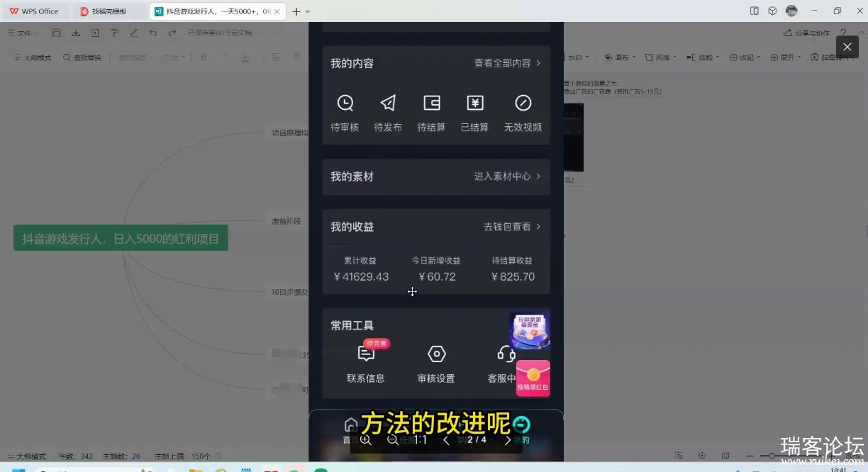Zoom in on the previewed image
868x472 pixels.
click(366, 440)
